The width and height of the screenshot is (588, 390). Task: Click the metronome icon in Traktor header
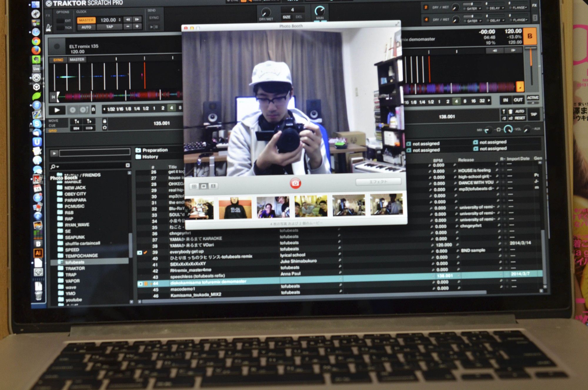coord(49,28)
